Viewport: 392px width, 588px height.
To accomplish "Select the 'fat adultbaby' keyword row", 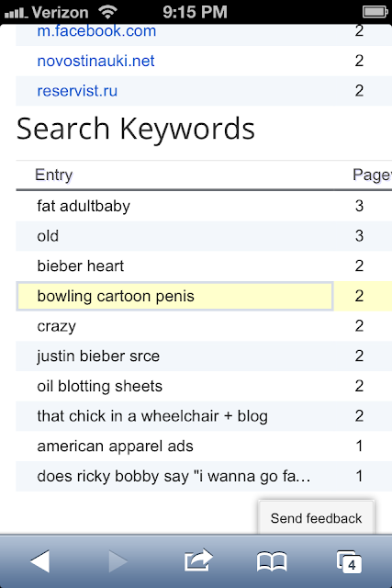I will pos(204,206).
